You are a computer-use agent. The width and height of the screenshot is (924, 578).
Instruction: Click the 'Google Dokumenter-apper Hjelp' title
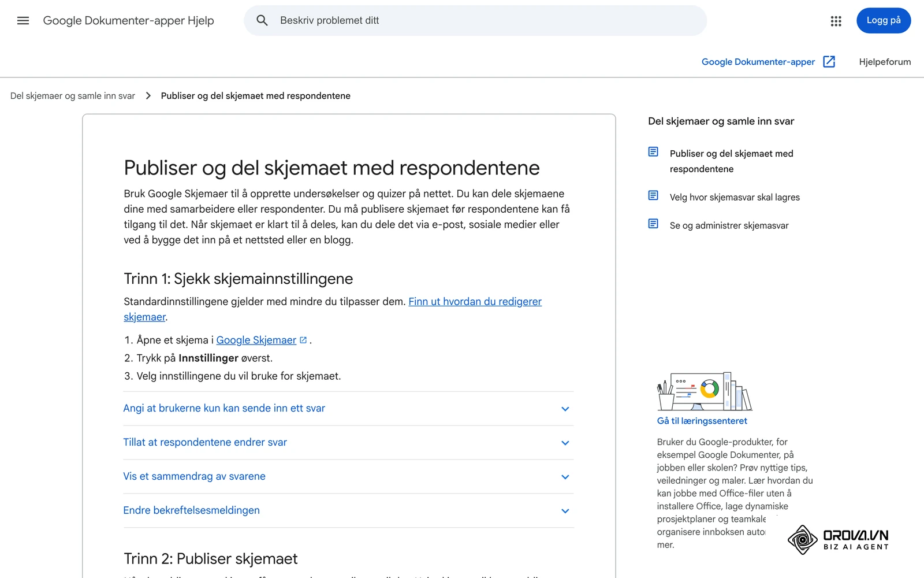coord(128,21)
